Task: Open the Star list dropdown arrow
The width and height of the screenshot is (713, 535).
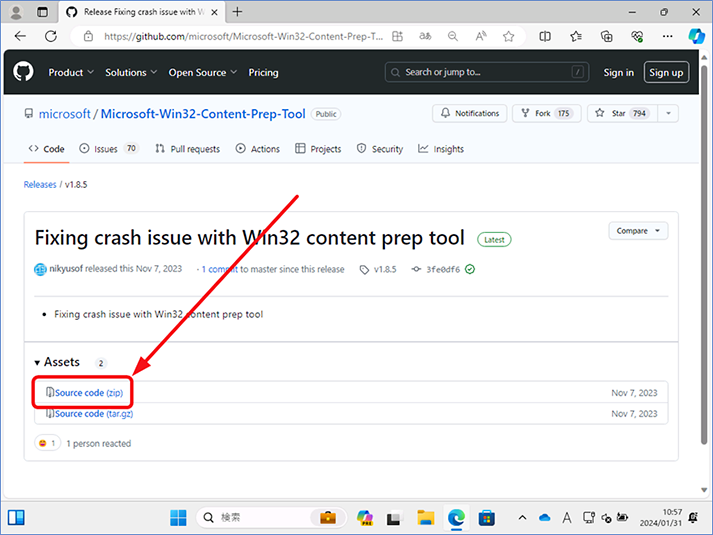Action: pyautogui.click(x=668, y=113)
